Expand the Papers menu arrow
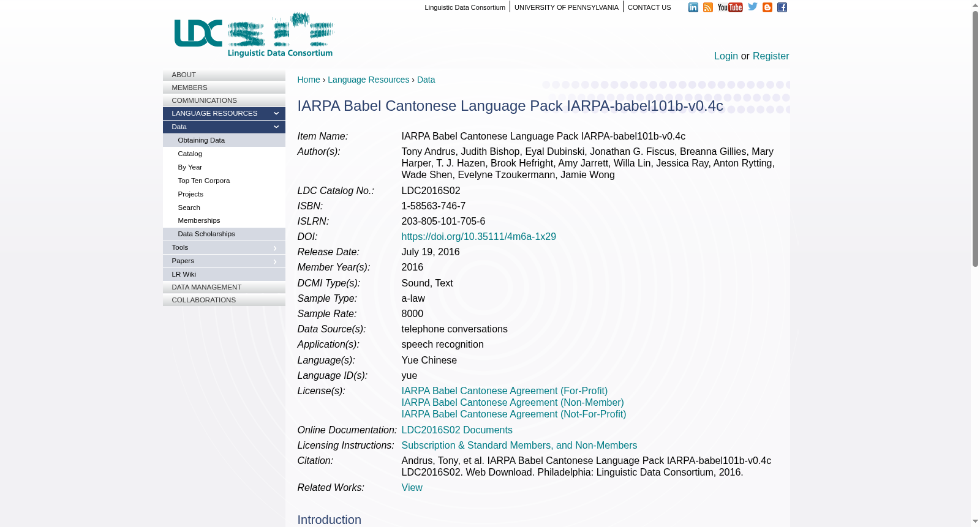Image resolution: width=980 pixels, height=527 pixels. pyautogui.click(x=275, y=261)
